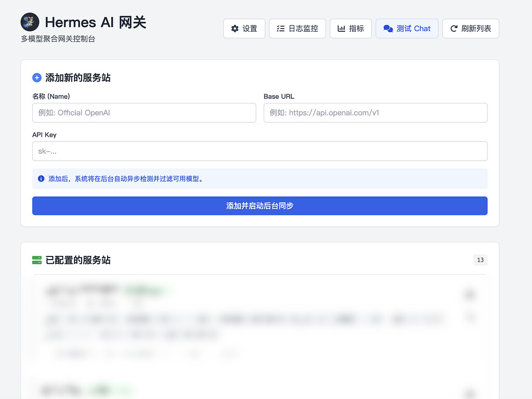This screenshot has height=399, width=532.
Task: Click the Base URL field label
Action: [279, 96]
